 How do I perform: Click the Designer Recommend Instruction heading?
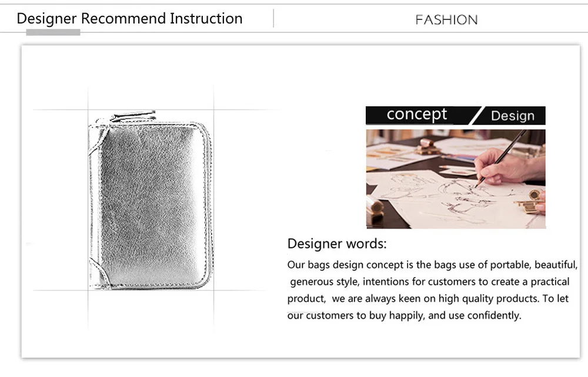coord(129,19)
